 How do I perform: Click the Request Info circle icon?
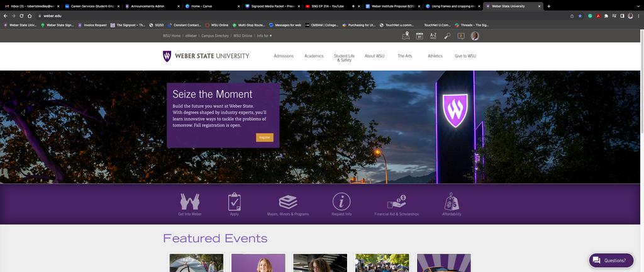(x=341, y=201)
